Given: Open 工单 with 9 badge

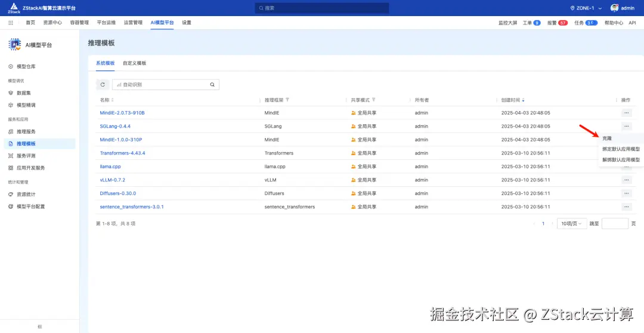Looking at the screenshot, I should tap(531, 23).
